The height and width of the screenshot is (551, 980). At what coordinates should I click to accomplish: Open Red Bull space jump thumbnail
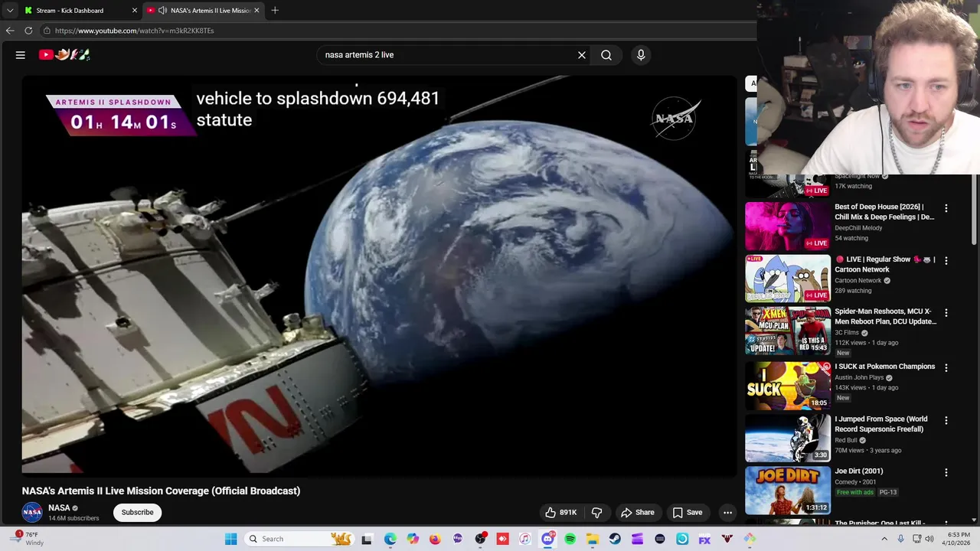coord(788,438)
